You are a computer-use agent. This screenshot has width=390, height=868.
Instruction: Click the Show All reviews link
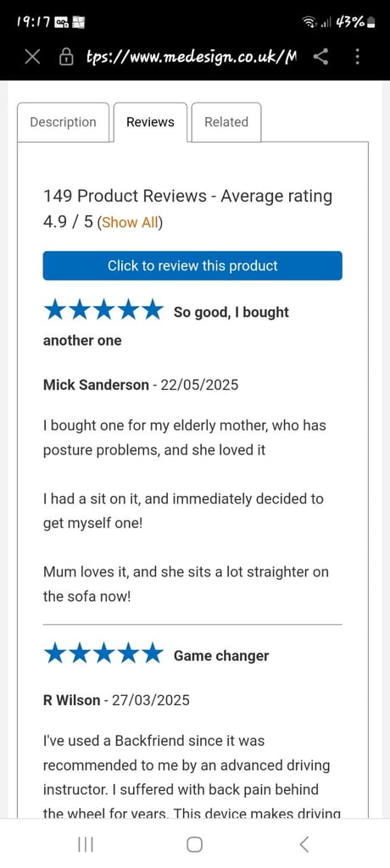coord(130,223)
